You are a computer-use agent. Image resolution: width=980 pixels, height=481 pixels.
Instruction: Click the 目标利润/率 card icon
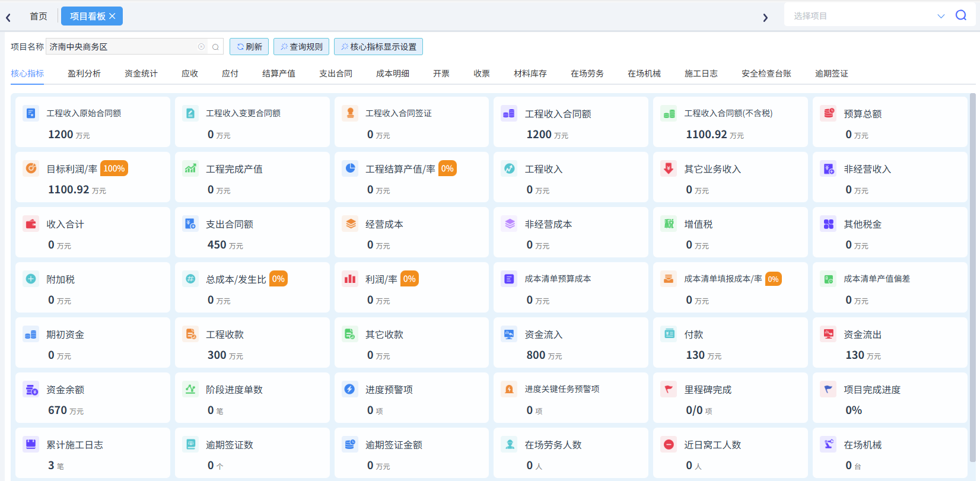click(31, 168)
